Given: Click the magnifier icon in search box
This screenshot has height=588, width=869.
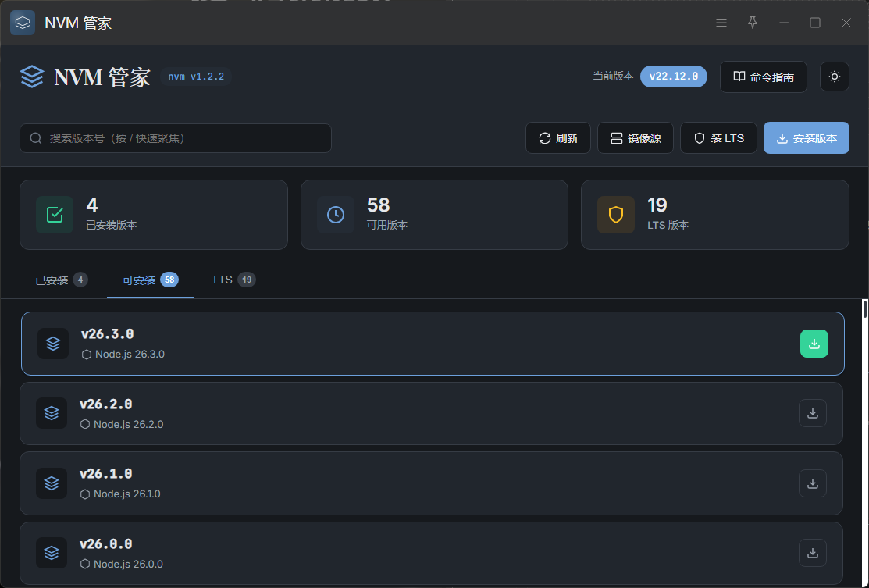Looking at the screenshot, I should pos(36,138).
